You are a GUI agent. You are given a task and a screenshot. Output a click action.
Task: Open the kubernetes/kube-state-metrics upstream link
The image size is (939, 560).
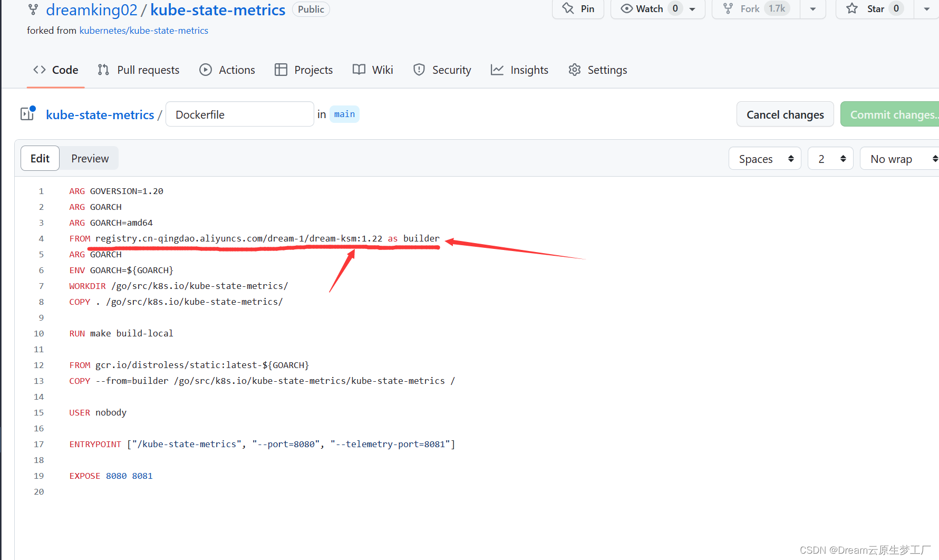(x=144, y=31)
